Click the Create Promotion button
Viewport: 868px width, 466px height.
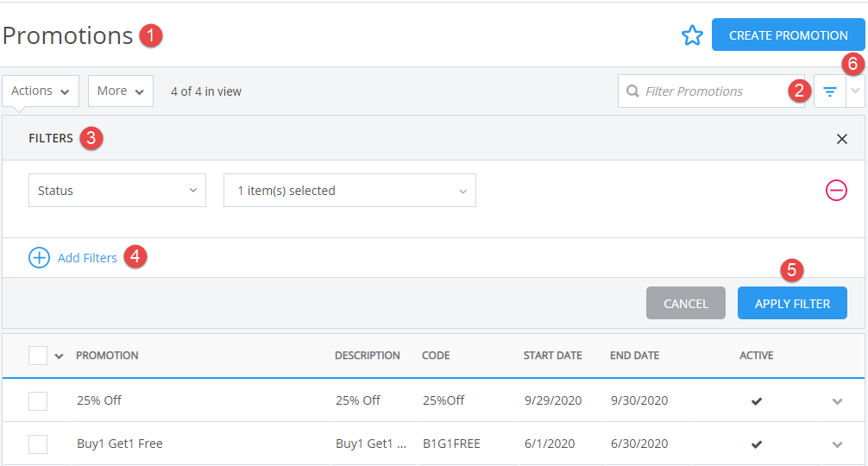[789, 35]
